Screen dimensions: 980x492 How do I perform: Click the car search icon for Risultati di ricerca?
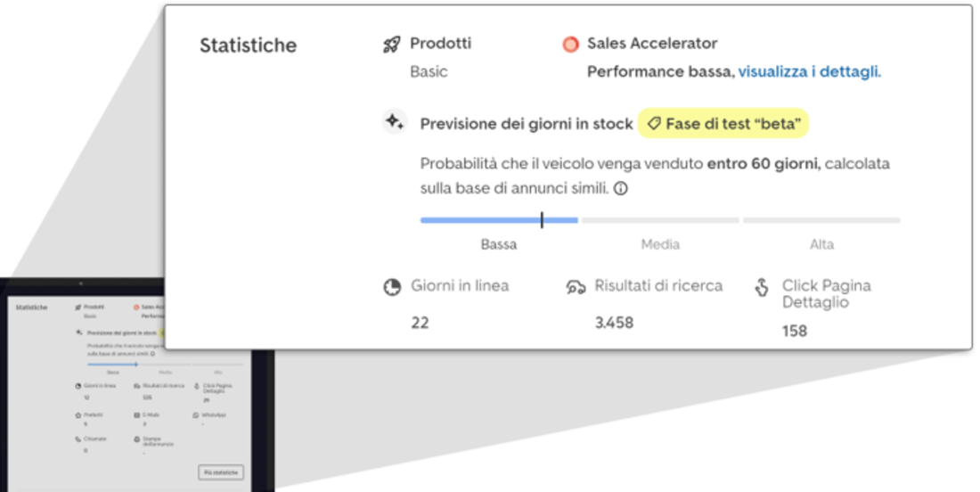click(576, 287)
